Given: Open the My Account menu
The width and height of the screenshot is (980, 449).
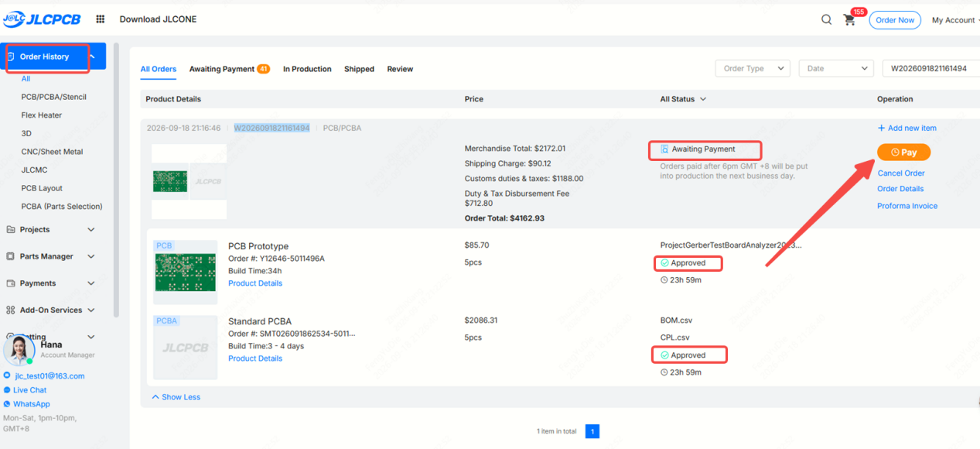Looking at the screenshot, I should [955, 20].
